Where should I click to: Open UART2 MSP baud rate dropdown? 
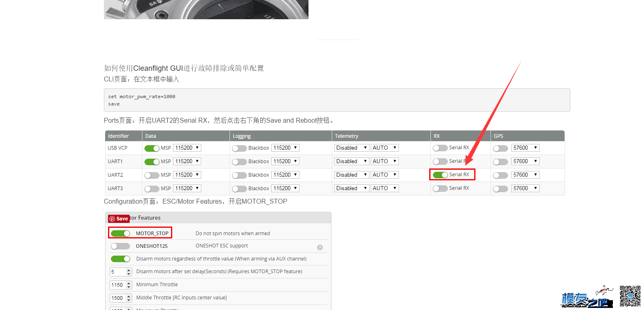tap(187, 175)
